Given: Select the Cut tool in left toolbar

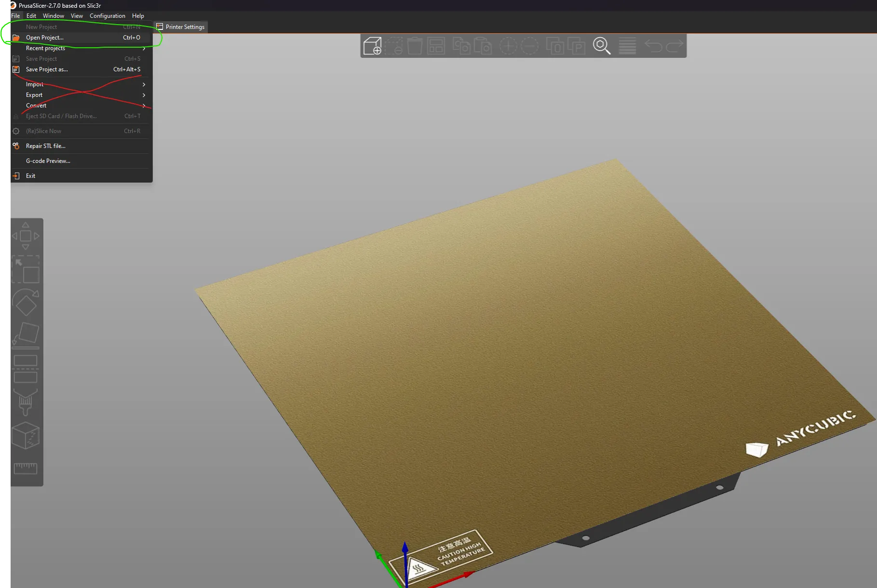Looking at the screenshot, I should (x=26, y=369).
